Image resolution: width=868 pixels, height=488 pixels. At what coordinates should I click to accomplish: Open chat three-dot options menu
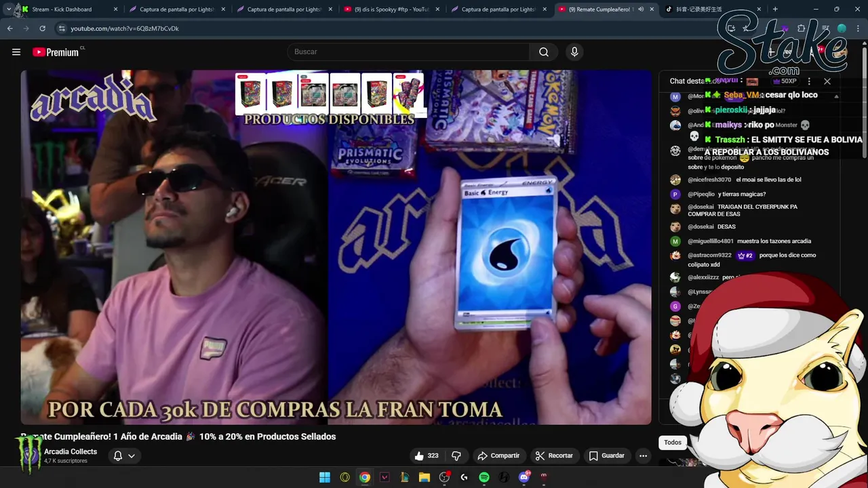(x=809, y=81)
